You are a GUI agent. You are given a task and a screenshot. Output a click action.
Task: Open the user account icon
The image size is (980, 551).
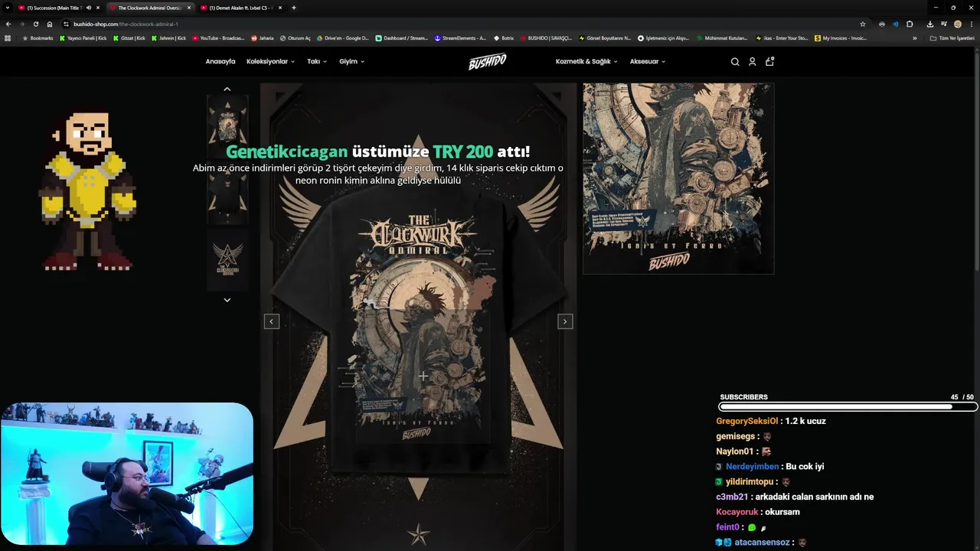(x=752, y=62)
